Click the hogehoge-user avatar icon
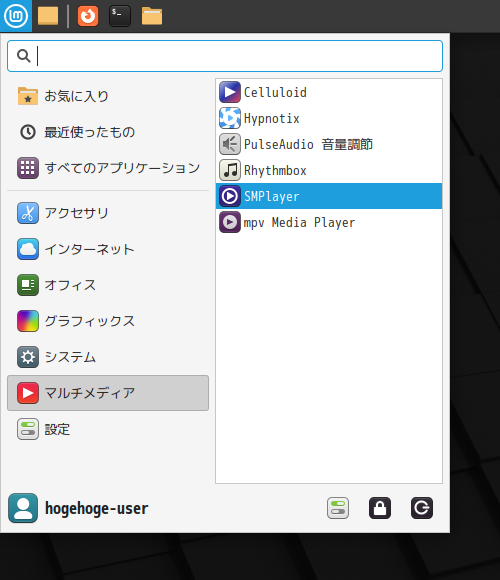This screenshot has width=500, height=580. [x=23, y=508]
